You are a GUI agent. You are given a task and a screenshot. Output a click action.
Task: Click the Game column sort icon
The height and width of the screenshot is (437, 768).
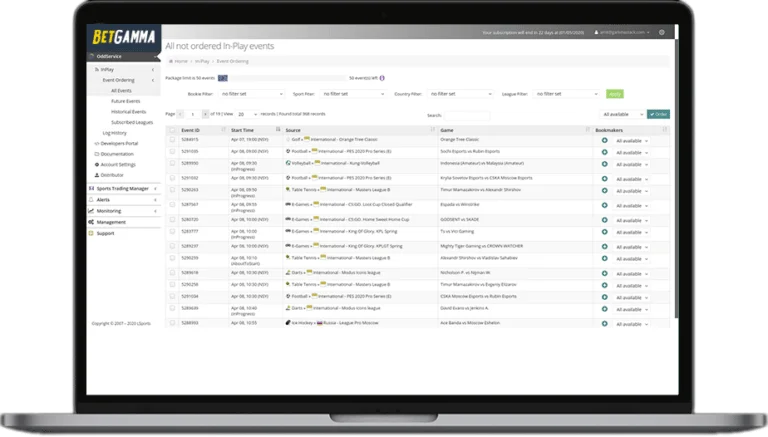tap(587, 130)
